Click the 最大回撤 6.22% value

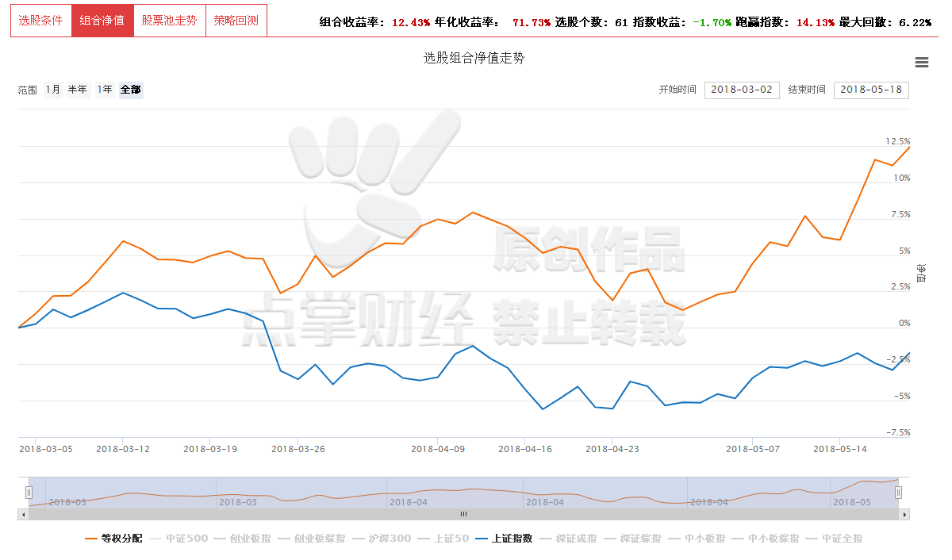coord(915,23)
